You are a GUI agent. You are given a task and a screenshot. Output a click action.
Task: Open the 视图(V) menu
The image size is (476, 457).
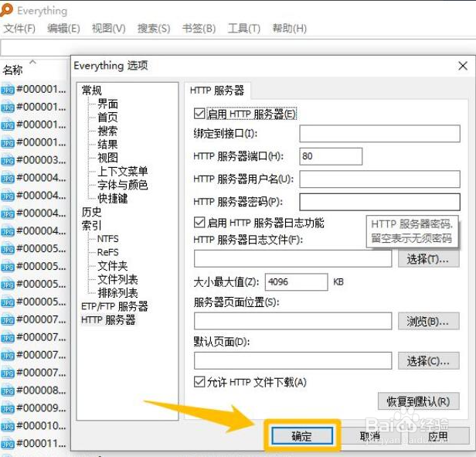point(109,29)
